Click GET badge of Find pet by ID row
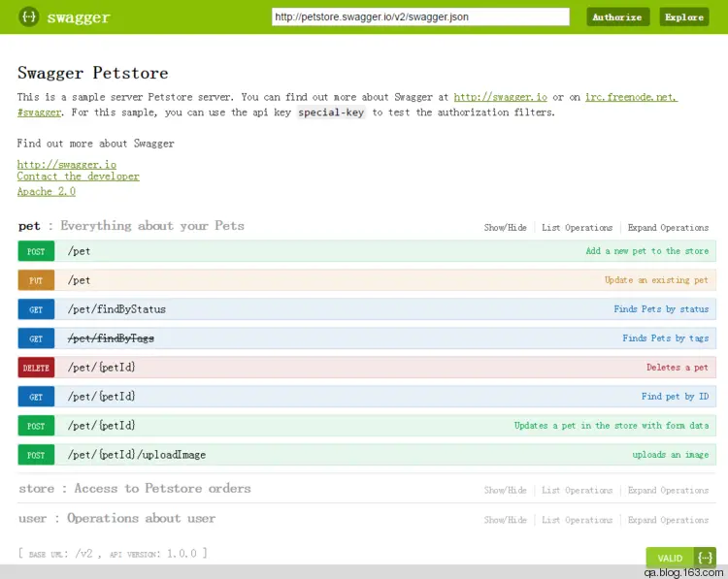The height and width of the screenshot is (579, 728). tap(36, 397)
